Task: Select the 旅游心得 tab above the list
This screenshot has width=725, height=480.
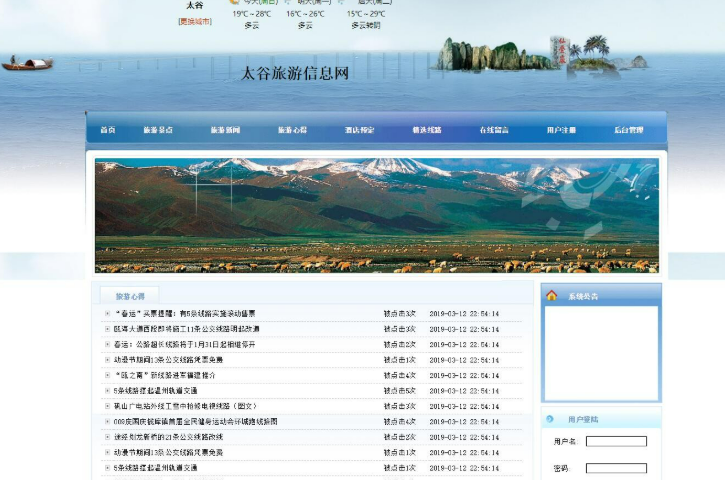Action: (130, 296)
